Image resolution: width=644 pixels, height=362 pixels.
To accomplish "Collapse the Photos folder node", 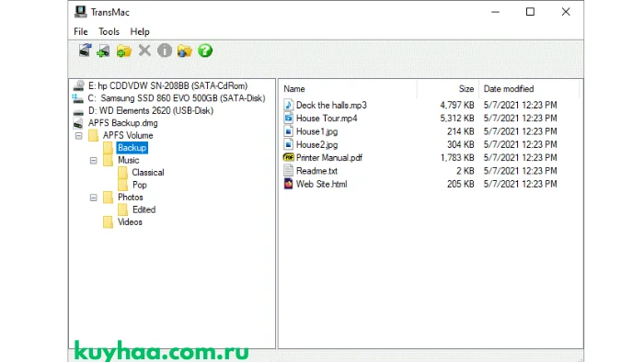I will click(94, 198).
